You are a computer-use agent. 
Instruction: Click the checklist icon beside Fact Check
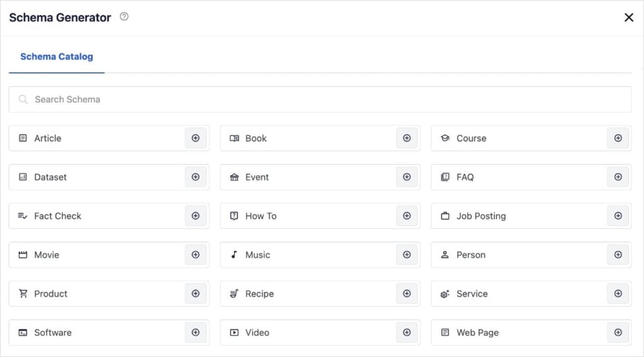pyautogui.click(x=23, y=216)
